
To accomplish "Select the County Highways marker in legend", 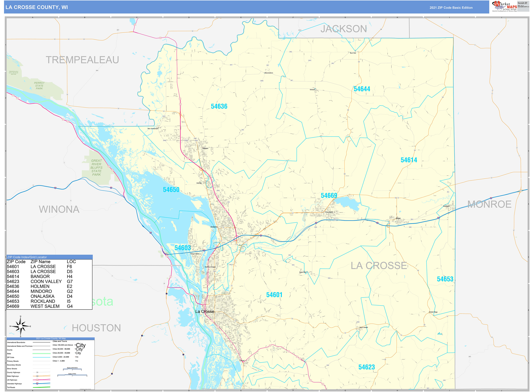I will (x=37, y=373).
